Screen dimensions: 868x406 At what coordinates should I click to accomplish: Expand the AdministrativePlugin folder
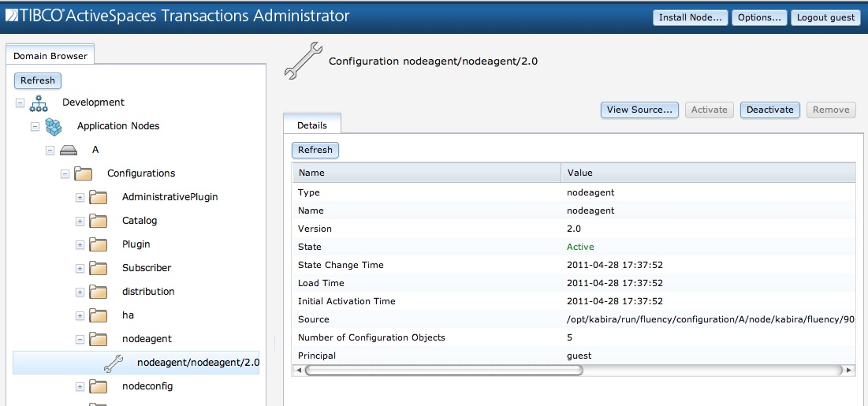pos(80,197)
